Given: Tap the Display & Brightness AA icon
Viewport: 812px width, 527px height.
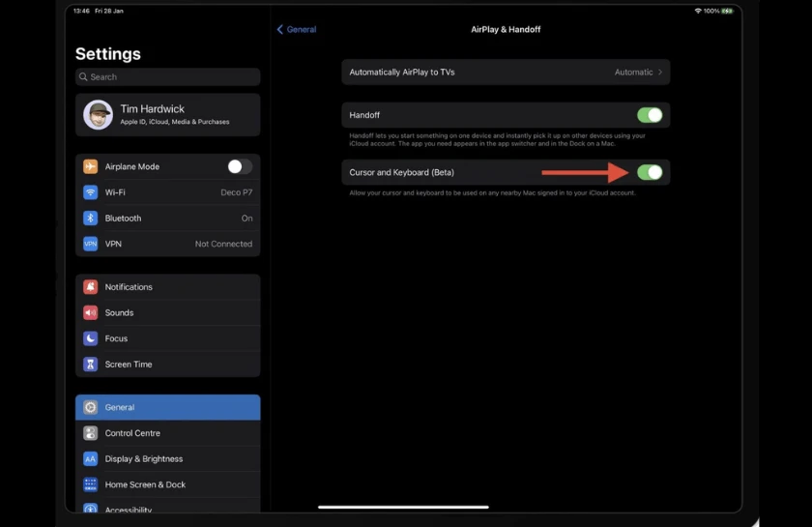Looking at the screenshot, I should [x=90, y=458].
